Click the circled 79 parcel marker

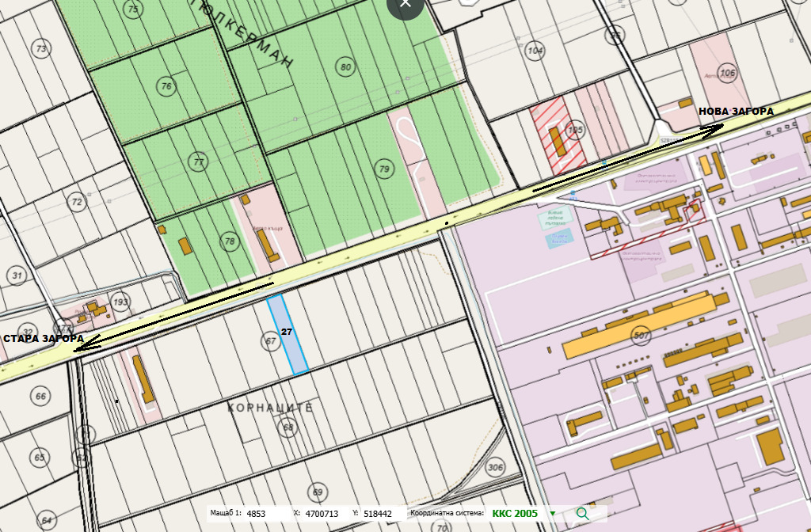point(384,169)
